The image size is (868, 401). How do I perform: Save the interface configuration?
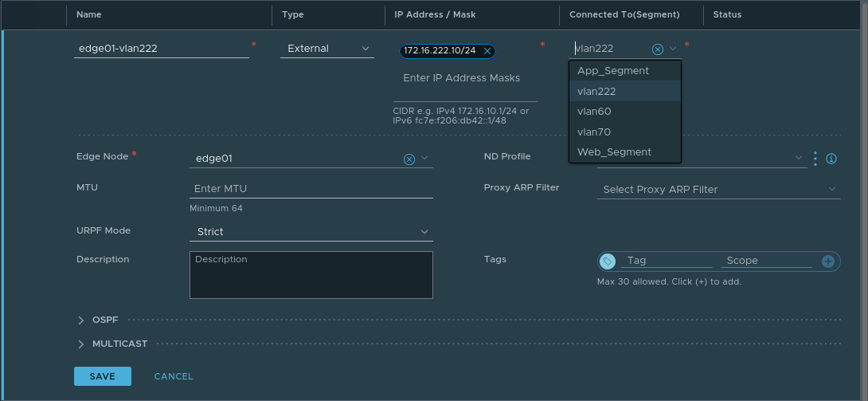pyautogui.click(x=102, y=376)
